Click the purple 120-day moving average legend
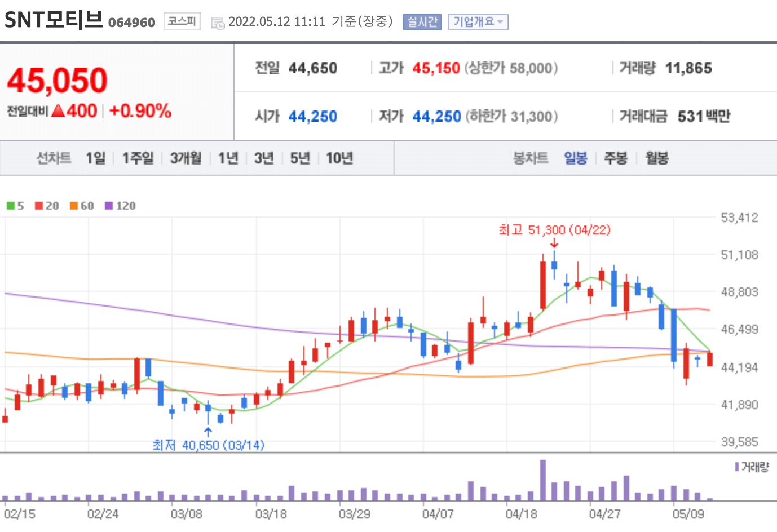 coord(120,206)
